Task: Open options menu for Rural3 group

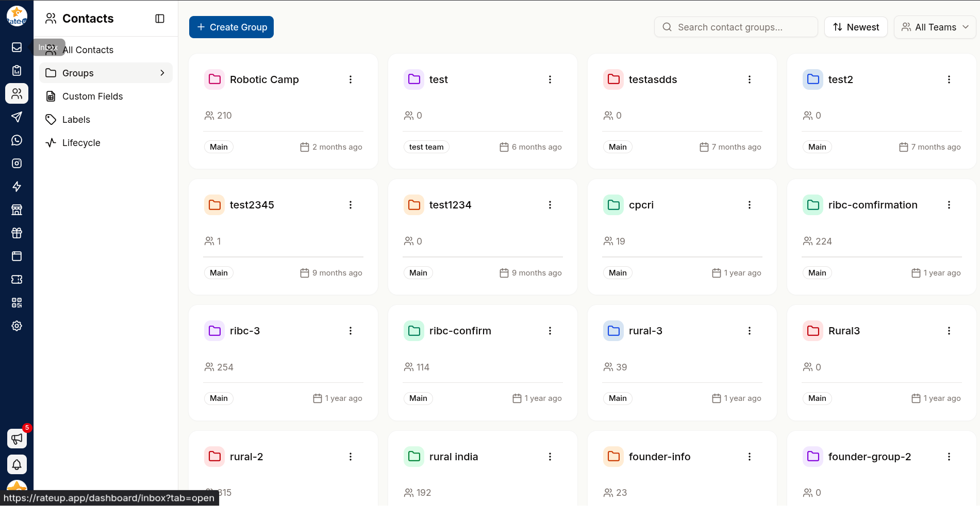Action: pos(949,331)
